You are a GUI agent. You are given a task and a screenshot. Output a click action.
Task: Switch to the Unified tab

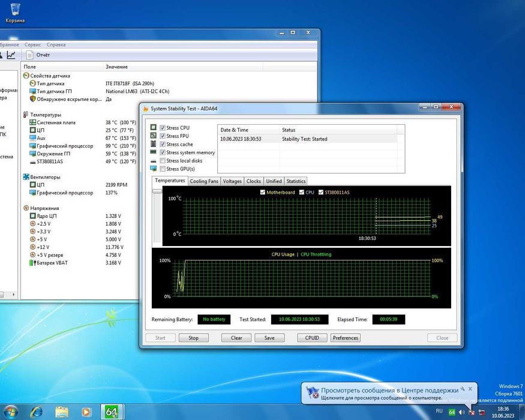point(274,181)
